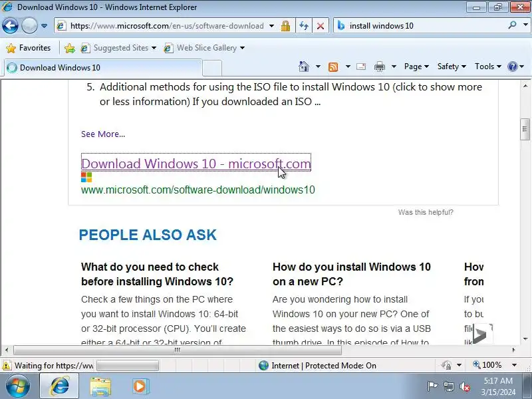Screen dimensions: 532x399
Task: Click Internet Explorer taskbar icon
Action: [59, 386]
